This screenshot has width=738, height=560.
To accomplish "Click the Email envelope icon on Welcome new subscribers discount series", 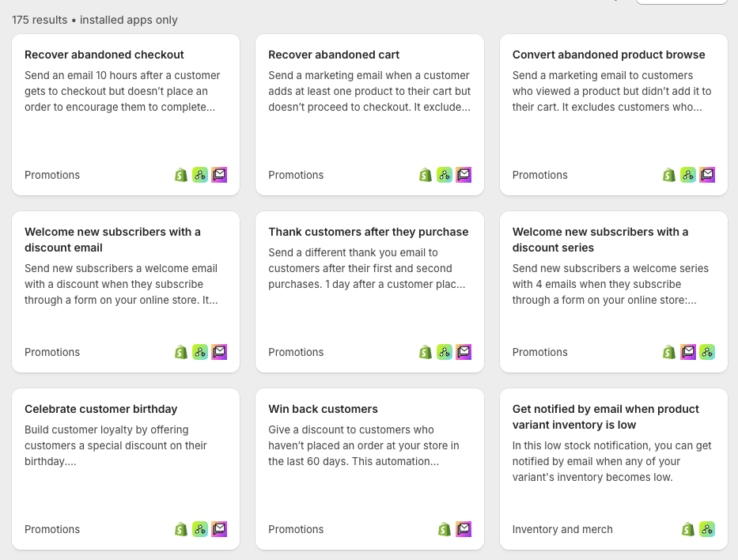I will tap(688, 352).
